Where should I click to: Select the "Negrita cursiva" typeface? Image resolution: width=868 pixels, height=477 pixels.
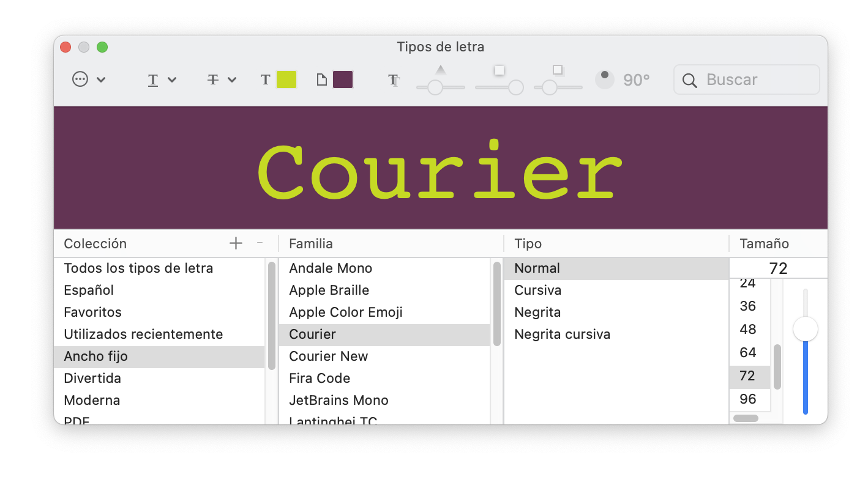(616, 334)
